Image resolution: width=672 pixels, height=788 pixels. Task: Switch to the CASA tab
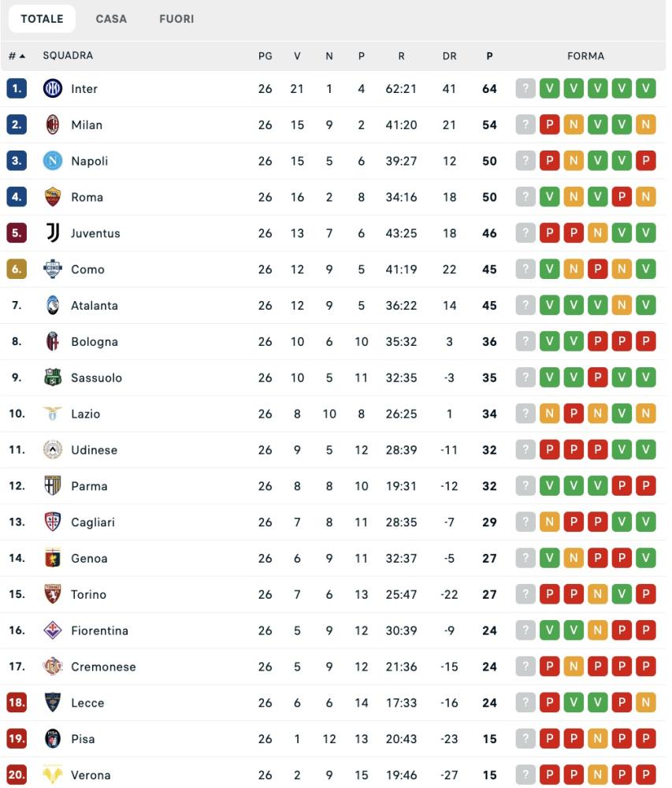click(111, 19)
